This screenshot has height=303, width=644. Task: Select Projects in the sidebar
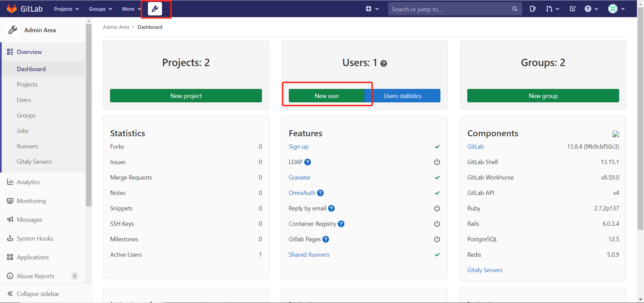tap(44, 84)
